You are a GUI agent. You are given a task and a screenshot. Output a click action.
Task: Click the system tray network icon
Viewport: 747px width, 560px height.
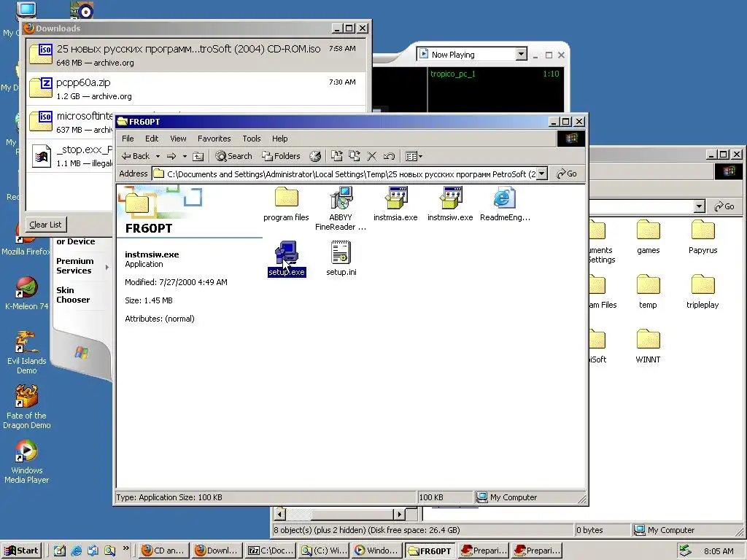click(x=685, y=551)
